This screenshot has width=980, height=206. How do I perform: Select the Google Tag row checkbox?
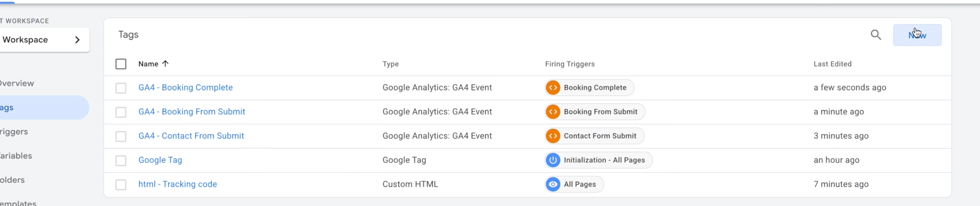(121, 160)
